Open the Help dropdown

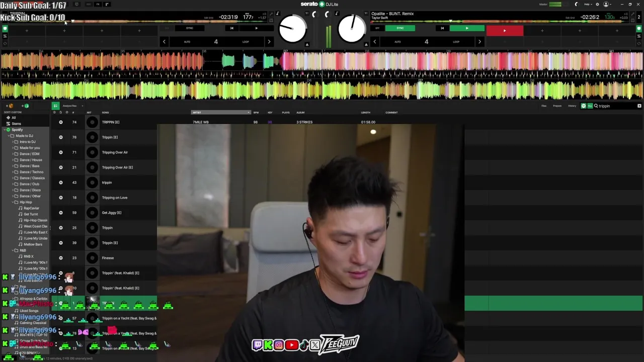click(x=587, y=5)
